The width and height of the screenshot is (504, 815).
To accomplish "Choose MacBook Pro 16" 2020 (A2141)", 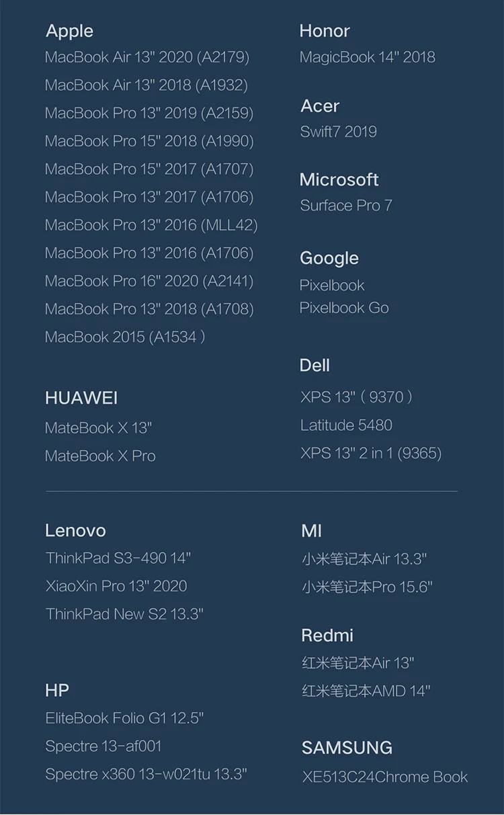I will tap(149, 281).
